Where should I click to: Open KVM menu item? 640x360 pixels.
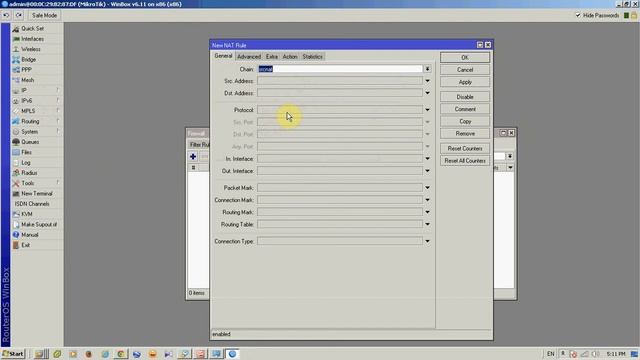pos(27,214)
